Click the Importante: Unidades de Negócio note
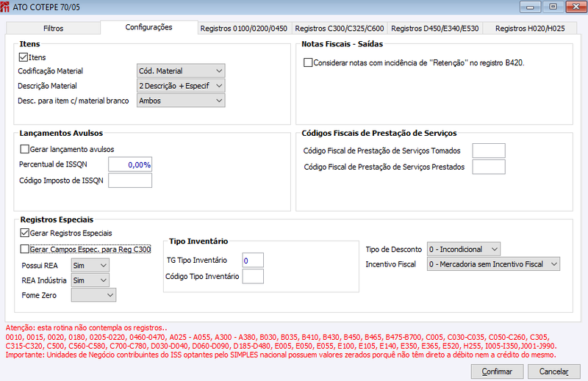 [x=281, y=355]
